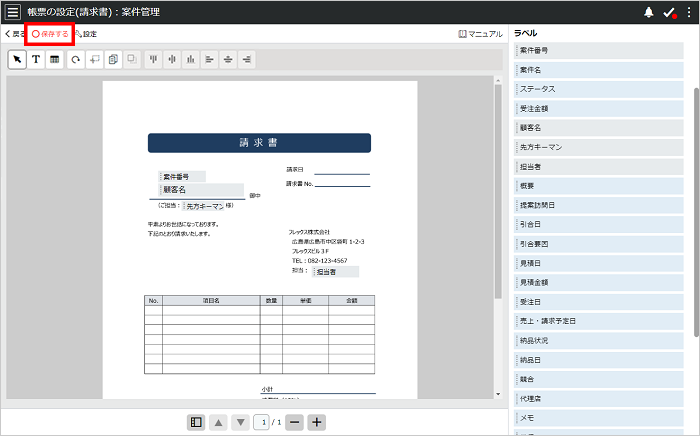Align objects to the left
The image size is (700, 436).
[209, 59]
